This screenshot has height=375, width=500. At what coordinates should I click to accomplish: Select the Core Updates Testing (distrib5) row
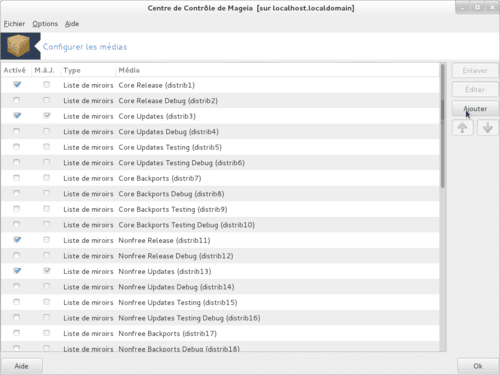[x=220, y=147]
